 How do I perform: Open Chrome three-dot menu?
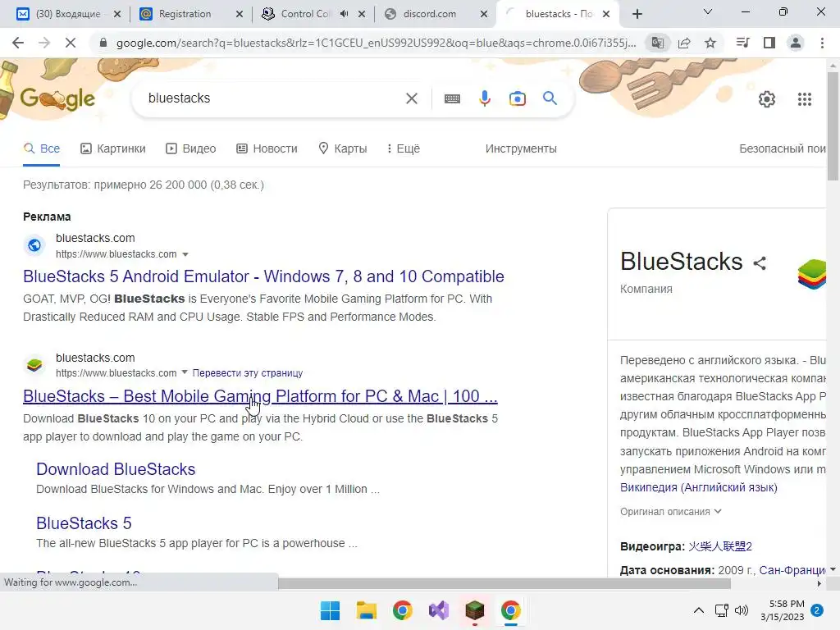822,43
